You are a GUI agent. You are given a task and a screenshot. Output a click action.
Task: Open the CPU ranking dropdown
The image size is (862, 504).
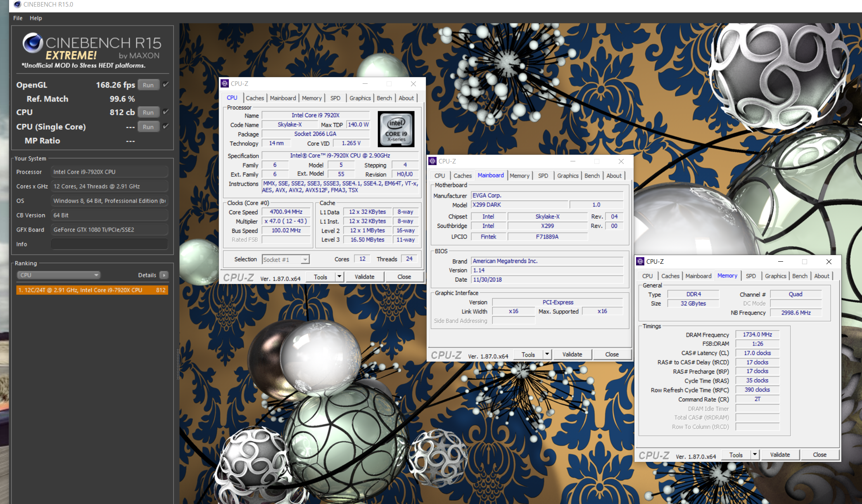[59, 275]
